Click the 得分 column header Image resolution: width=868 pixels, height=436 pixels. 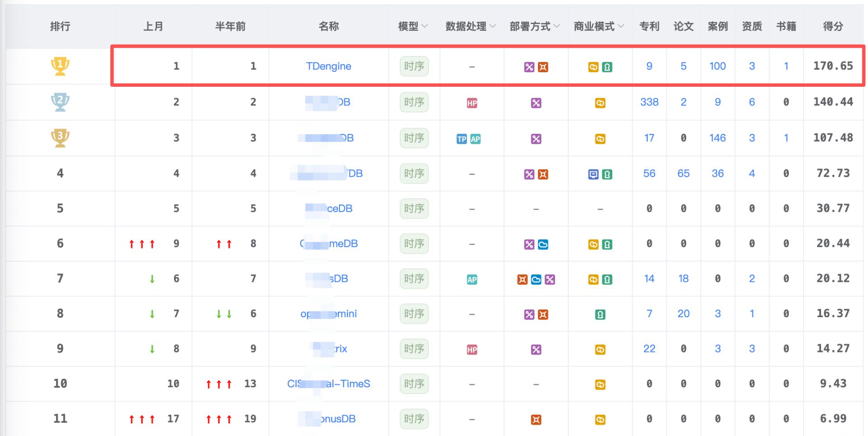(833, 26)
